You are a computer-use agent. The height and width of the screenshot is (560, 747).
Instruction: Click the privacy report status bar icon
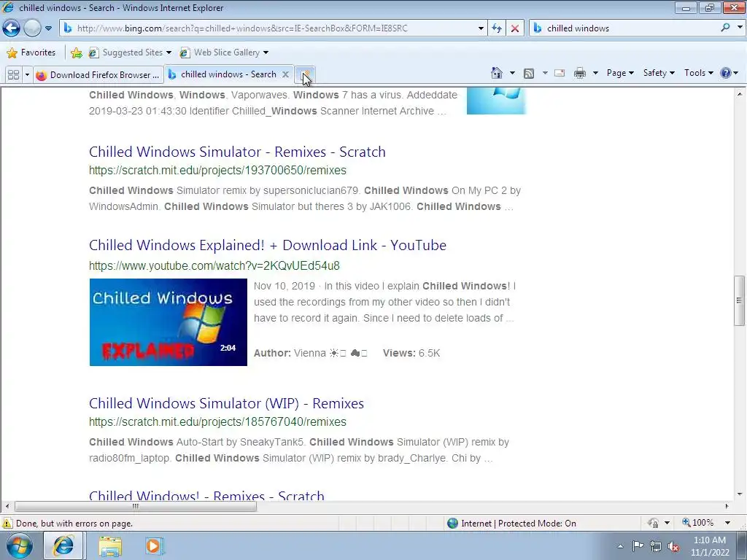653,523
